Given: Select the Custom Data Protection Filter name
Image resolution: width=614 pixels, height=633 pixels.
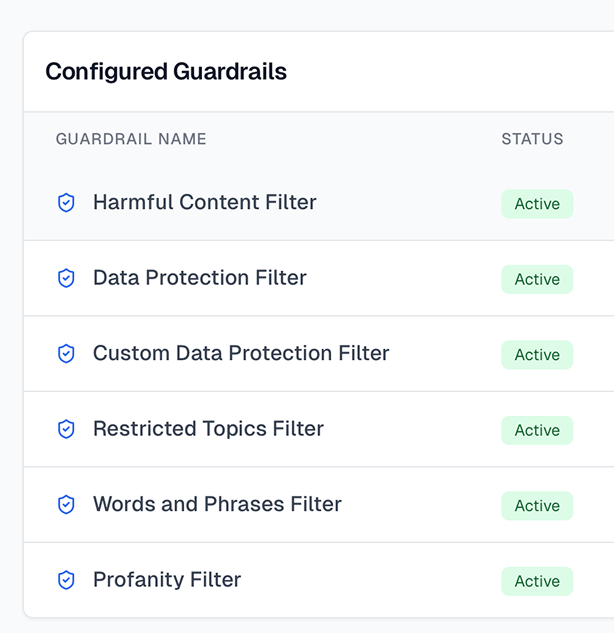Looking at the screenshot, I should tap(241, 353).
